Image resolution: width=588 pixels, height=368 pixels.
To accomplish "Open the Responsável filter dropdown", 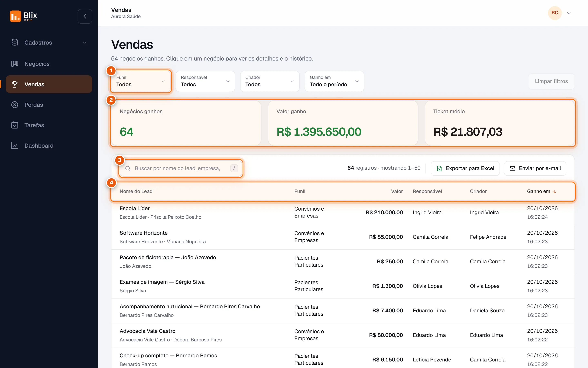I will 205,81.
